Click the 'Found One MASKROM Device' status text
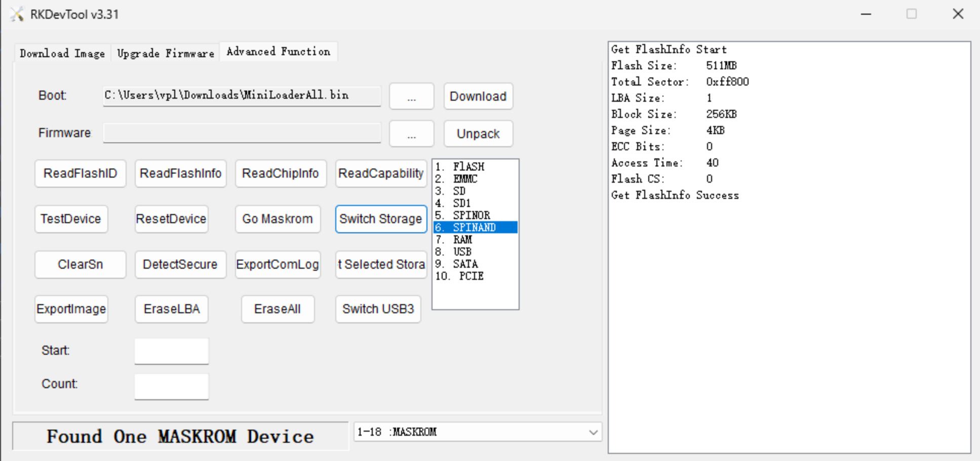This screenshot has width=980, height=461. [x=180, y=436]
